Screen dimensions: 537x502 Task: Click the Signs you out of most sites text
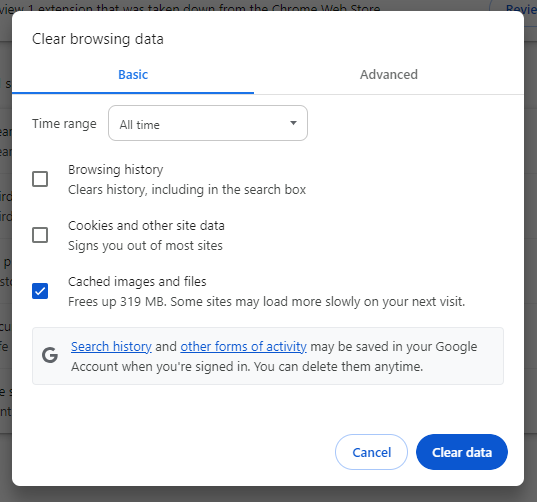click(145, 246)
